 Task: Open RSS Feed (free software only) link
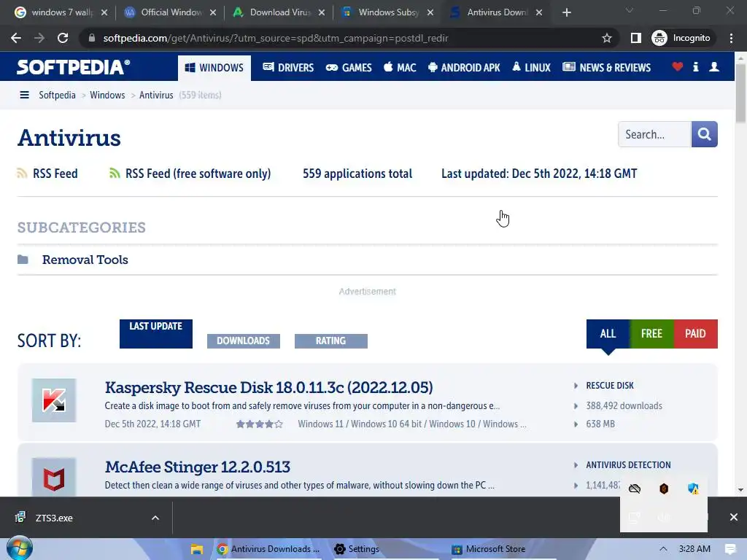pos(190,174)
